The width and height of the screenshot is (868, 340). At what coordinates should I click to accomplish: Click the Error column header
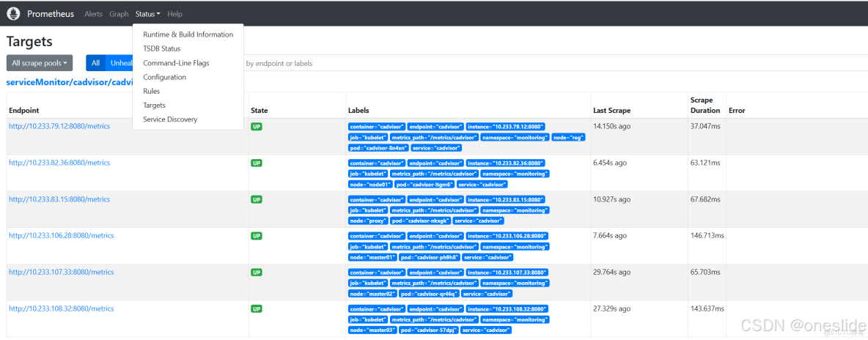click(x=737, y=110)
